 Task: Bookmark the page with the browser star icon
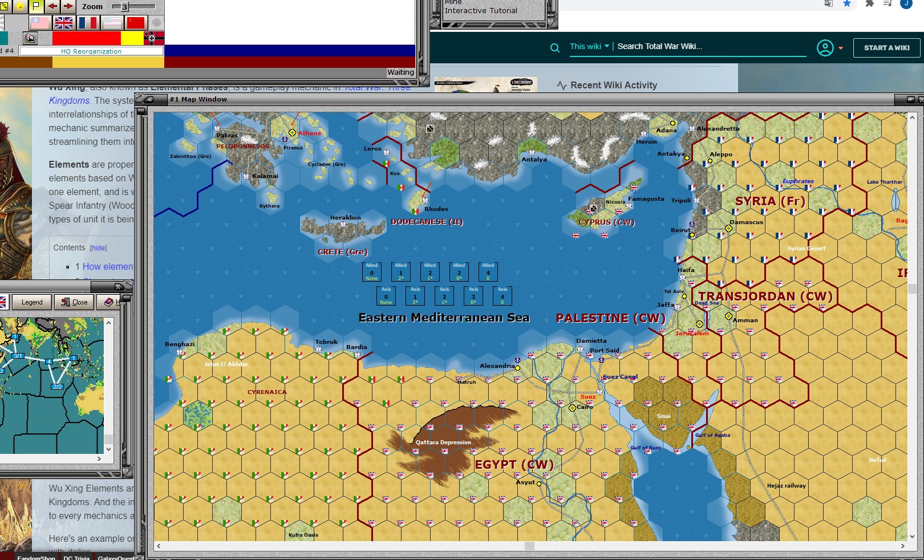847,3
